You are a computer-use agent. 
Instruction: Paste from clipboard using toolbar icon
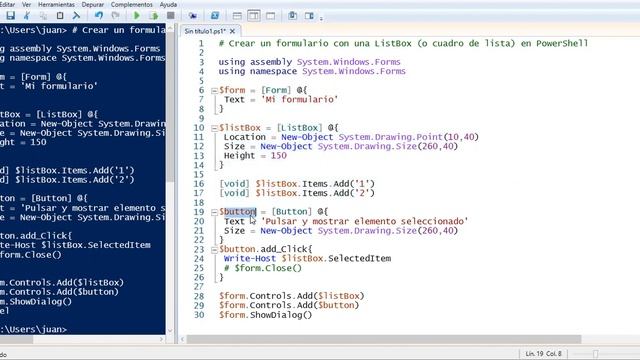pyautogui.click(x=60, y=16)
